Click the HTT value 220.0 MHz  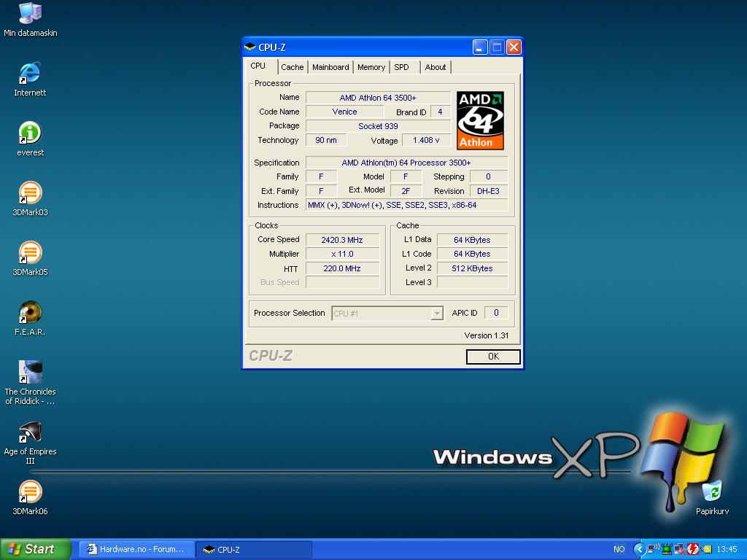click(342, 268)
